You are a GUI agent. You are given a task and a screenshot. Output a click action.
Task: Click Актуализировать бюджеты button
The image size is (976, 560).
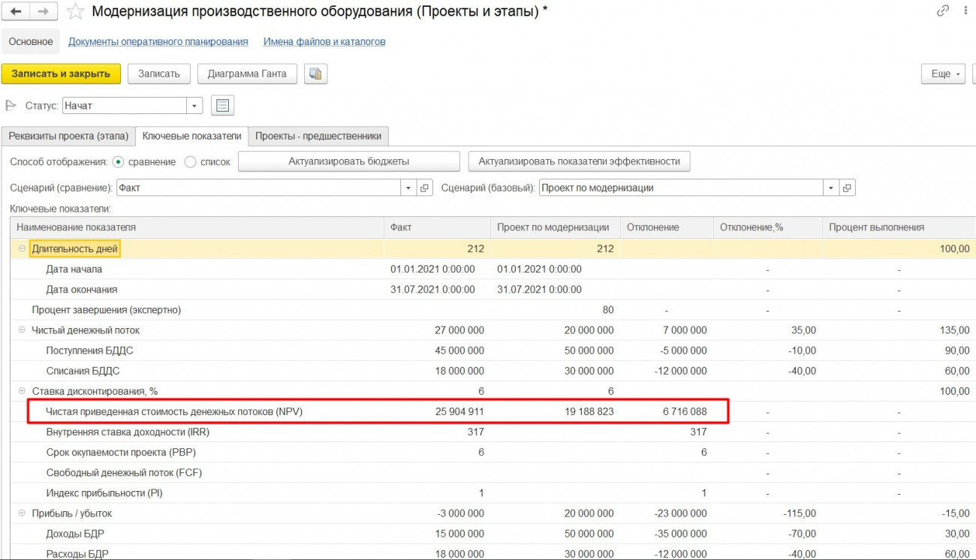click(349, 161)
